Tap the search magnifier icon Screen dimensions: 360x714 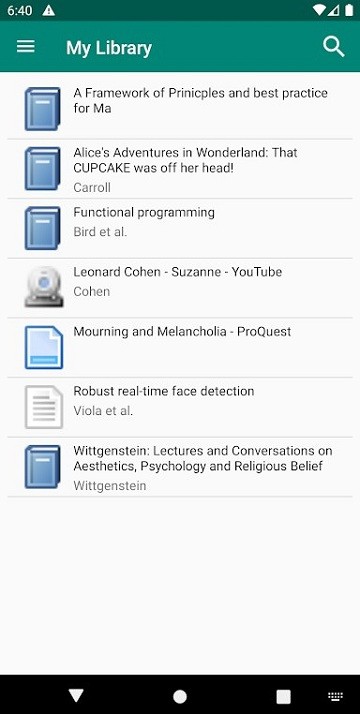(334, 47)
